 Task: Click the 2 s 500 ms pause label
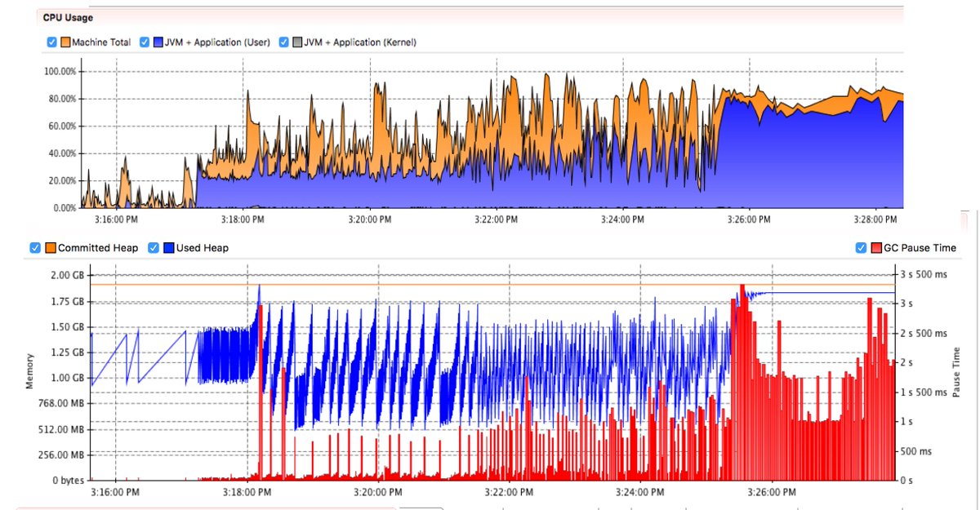pyautogui.click(x=923, y=333)
